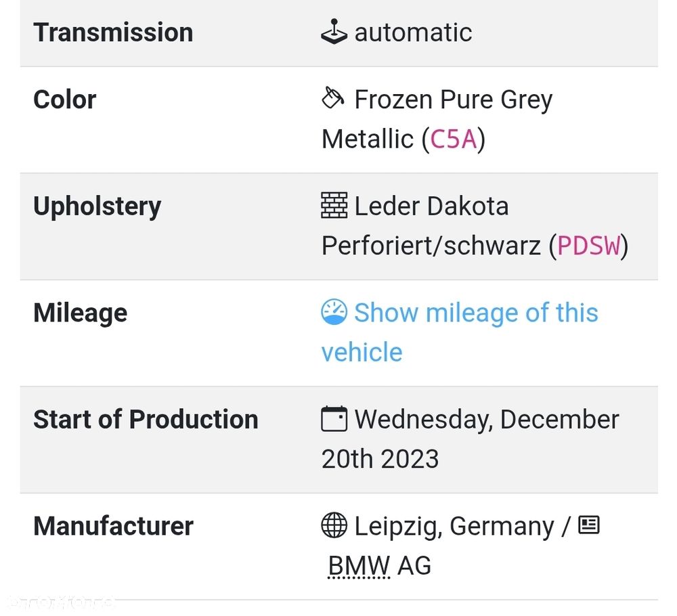Select the Color row label

tap(65, 100)
